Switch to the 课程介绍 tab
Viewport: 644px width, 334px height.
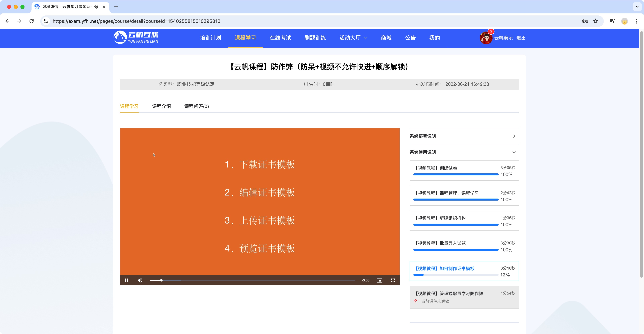click(161, 106)
